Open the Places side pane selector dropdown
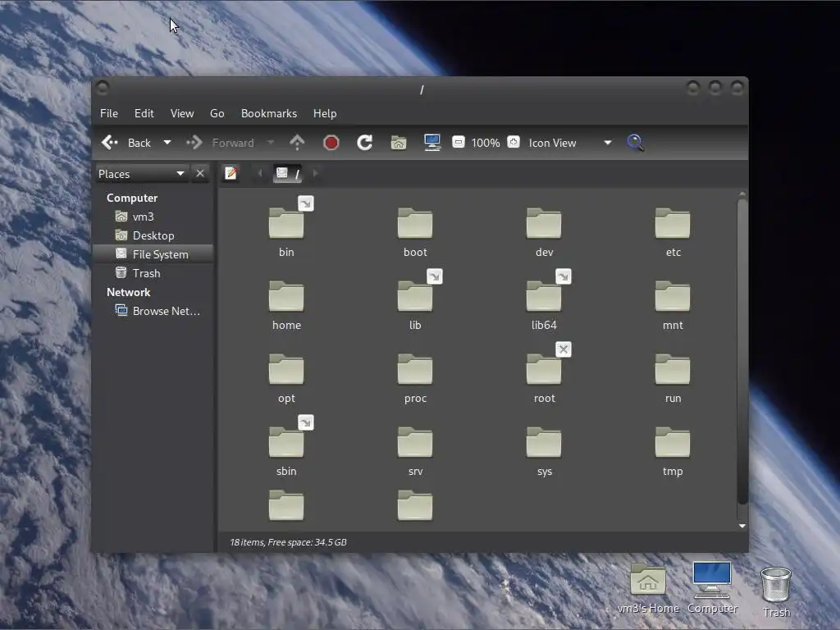This screenshot has height=630, width=840. pyautogui.click(x=180, y=173)
